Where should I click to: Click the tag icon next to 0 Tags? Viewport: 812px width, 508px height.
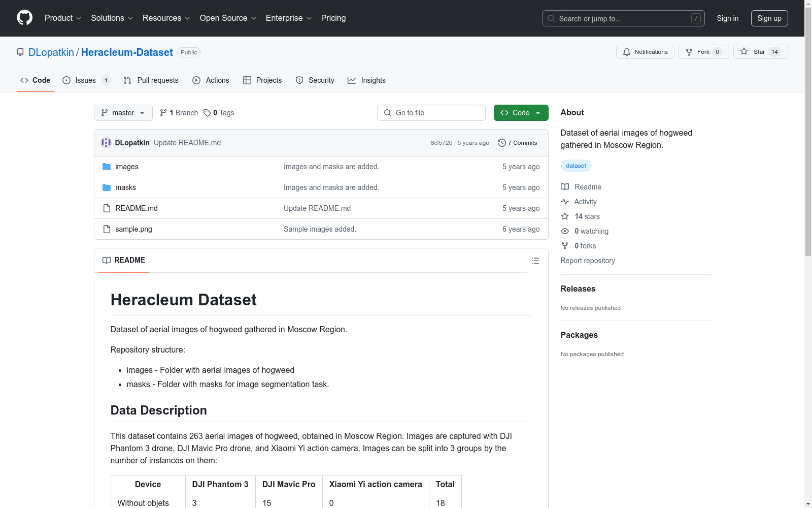tap(207, 113)
